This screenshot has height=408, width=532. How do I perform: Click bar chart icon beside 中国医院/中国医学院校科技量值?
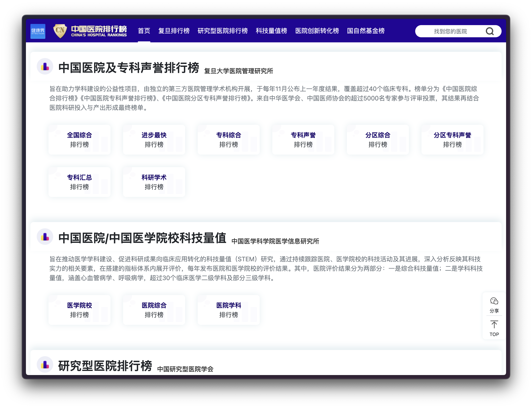pos(45,237)
